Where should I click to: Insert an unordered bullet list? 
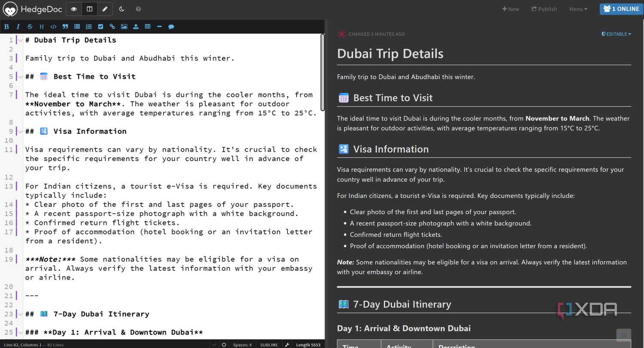[77, 27]
